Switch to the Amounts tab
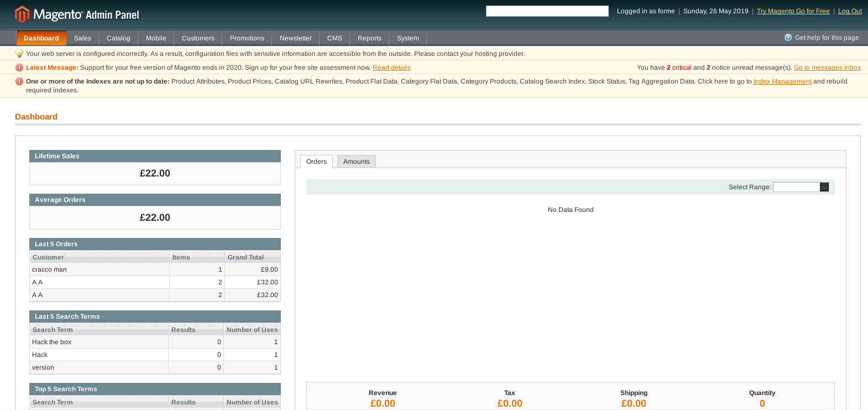The height and width of the screenshot is (410, 868). 356,162
